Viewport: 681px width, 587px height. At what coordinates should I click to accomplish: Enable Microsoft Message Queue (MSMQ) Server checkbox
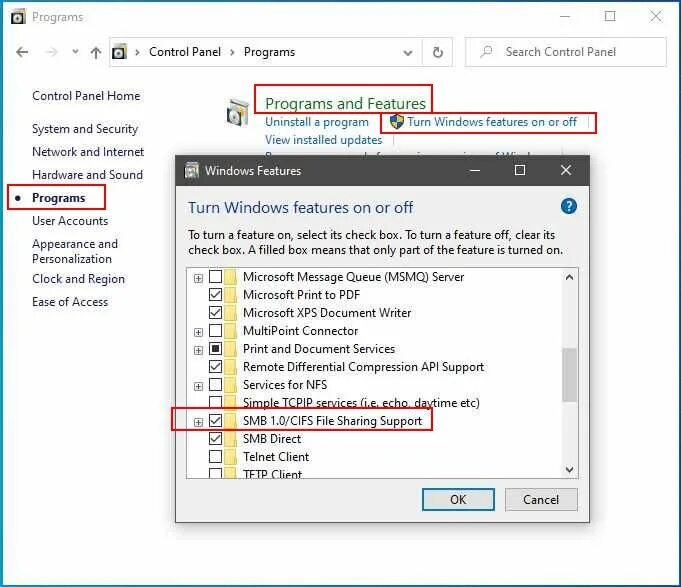click(x=215, y=277)
